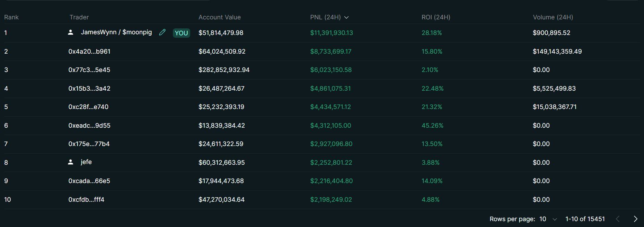Click the user icon next to JamesWynn
This screenshot has height=227, width=644.
[71, 33]
